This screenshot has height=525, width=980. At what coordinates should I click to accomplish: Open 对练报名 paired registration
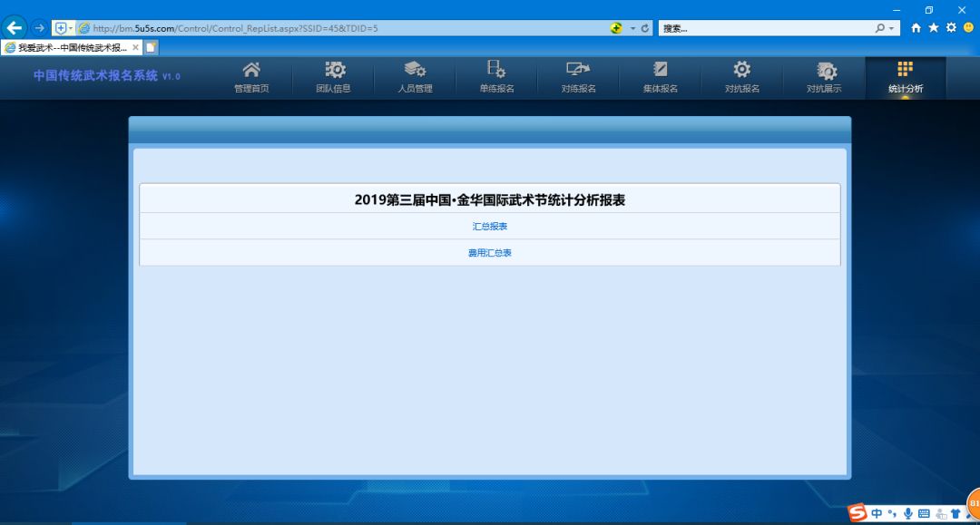coord(579,78)
